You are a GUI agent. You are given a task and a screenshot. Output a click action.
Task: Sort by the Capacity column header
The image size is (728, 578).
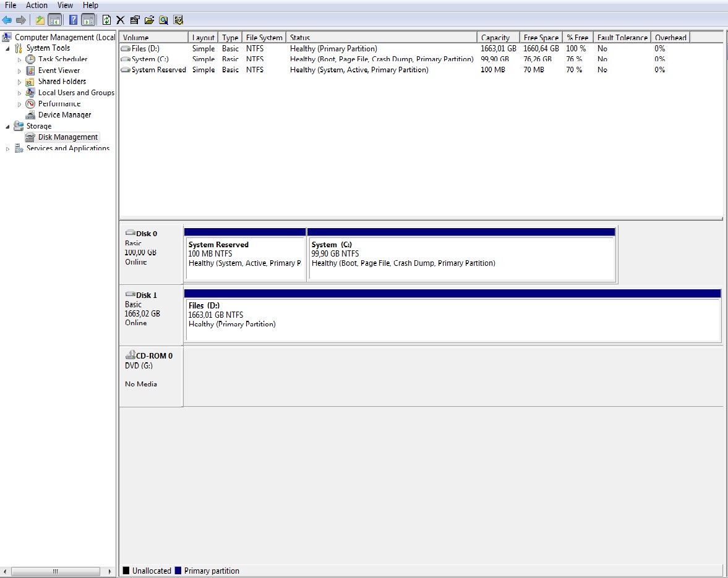498,38
